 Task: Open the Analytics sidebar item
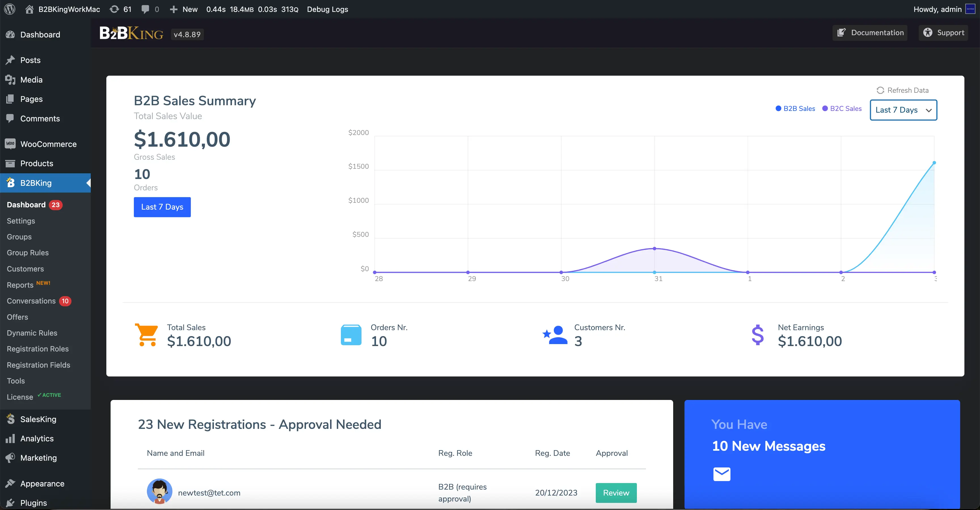point(37,439)
